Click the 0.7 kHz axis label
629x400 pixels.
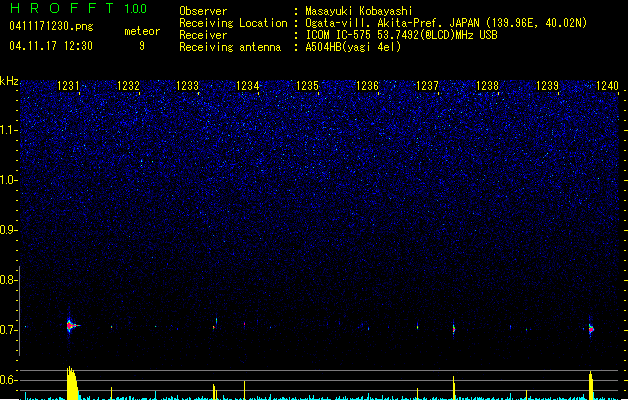point(8,330)
